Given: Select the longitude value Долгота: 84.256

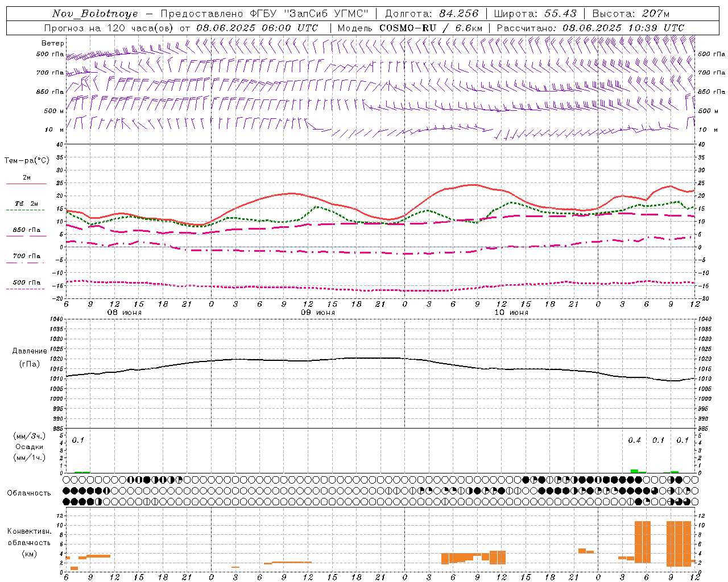Looking at the screenshot, I should pyautogui.click(x=432, y=14).
